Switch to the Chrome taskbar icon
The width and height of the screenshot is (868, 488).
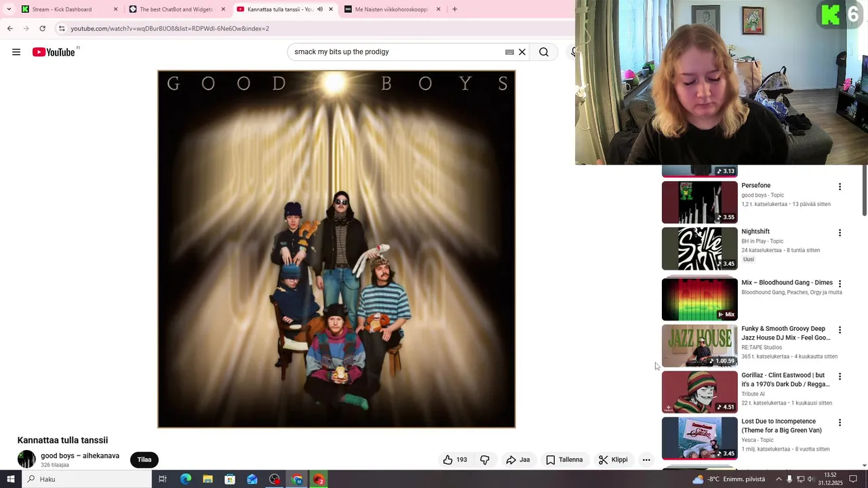[x=297, y=479]
